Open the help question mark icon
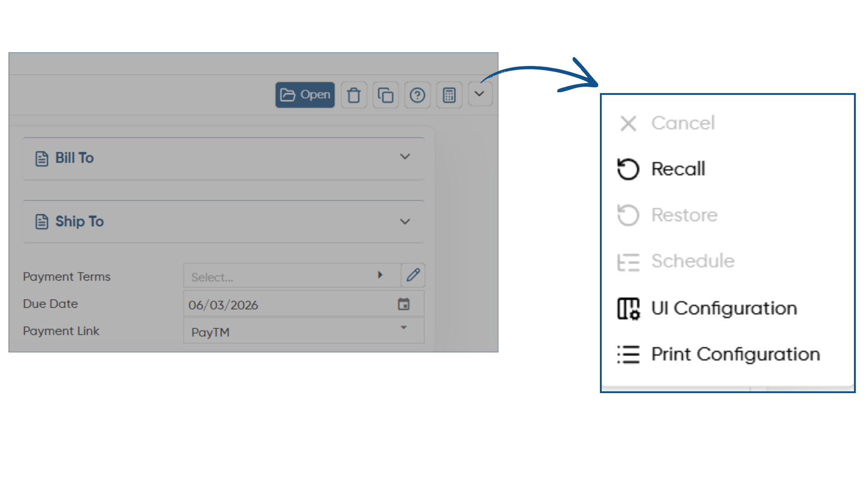Screen dimensions: 868x488 417,95
